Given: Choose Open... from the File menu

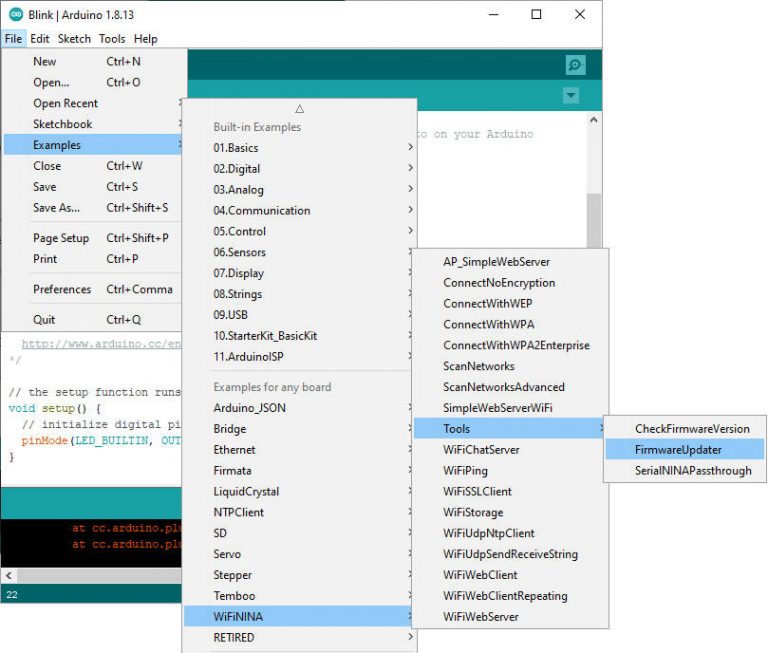Looking at the screenshot, I should click(x=93, y=82).
